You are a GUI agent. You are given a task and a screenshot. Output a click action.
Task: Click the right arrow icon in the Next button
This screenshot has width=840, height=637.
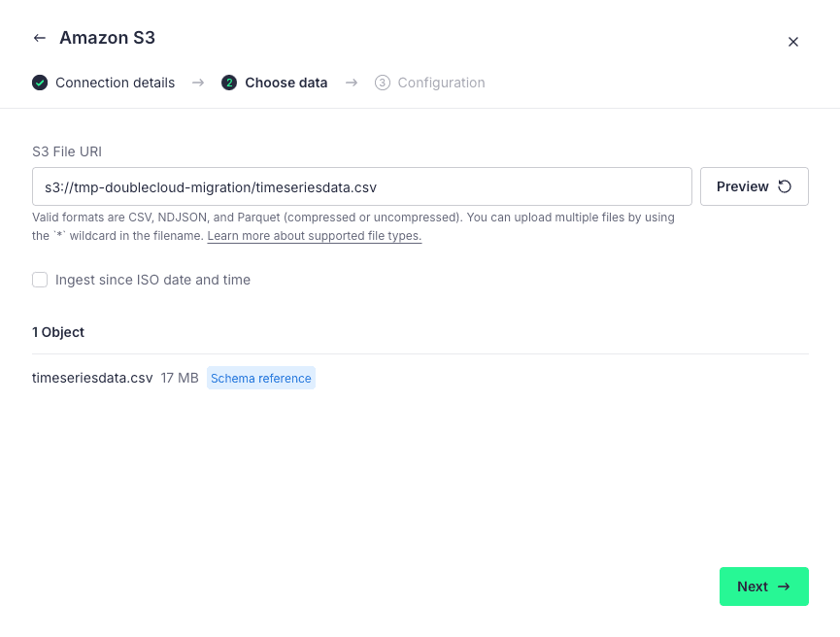(x=784, y=587)
